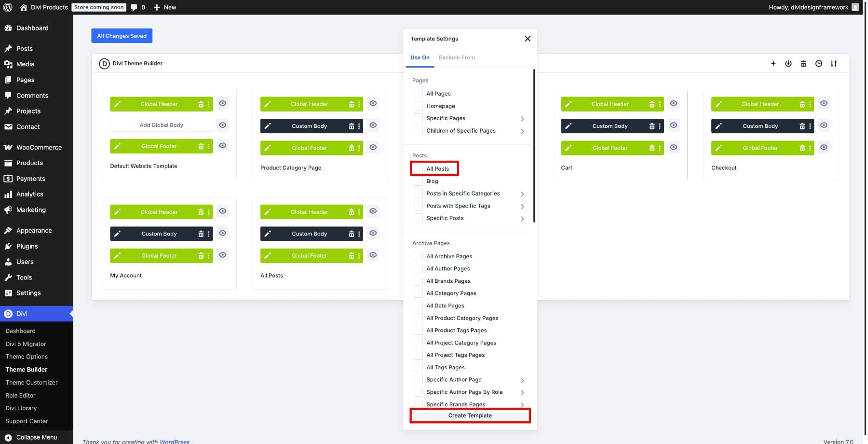Open WooCommerce in the sidebar menu

37,147
